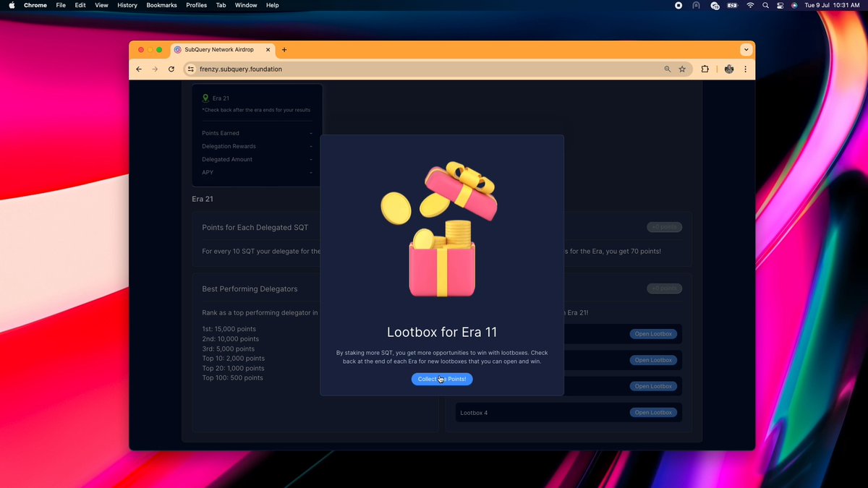
Task: Open Lootbox button in Lootbox 4 row
Action: (x=653, y=413)
